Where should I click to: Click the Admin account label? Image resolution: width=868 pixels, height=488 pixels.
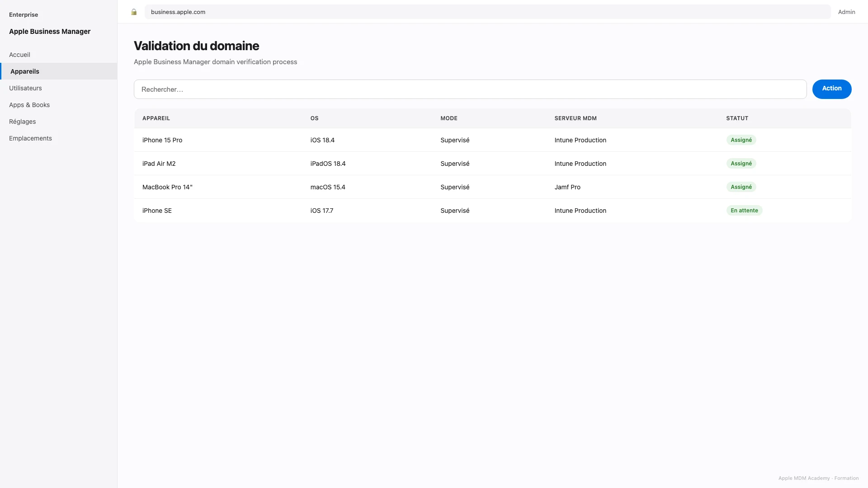point(846,12)
